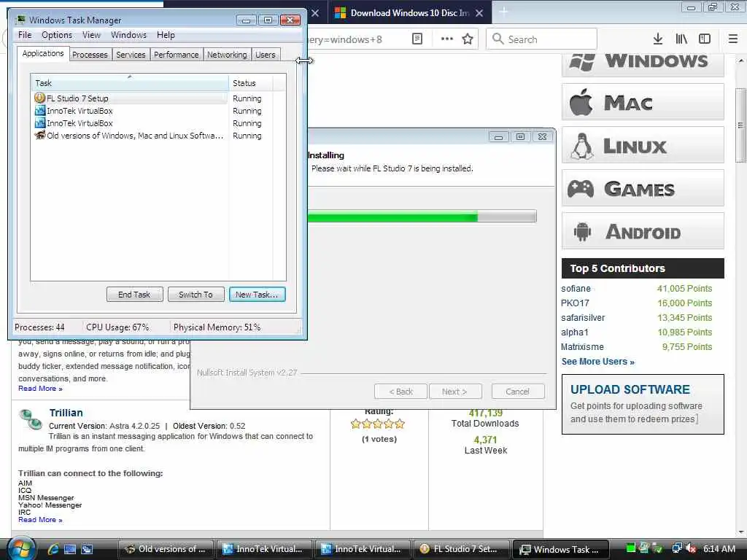This screenshot has width=747, height=560.
Task: Open Firefox library icon
Action: pos(681,39)
